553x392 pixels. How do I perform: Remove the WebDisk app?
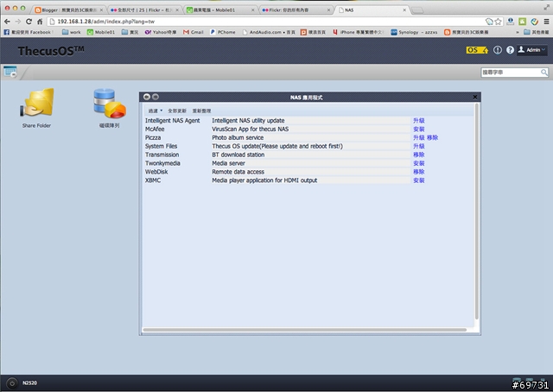pos(418,172)
